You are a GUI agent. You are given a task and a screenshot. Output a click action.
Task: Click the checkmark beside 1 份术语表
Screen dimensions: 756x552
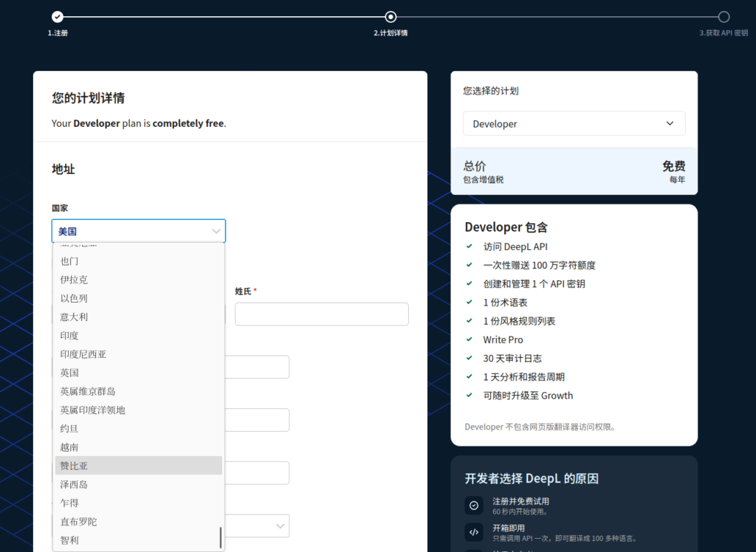(469, 303)
